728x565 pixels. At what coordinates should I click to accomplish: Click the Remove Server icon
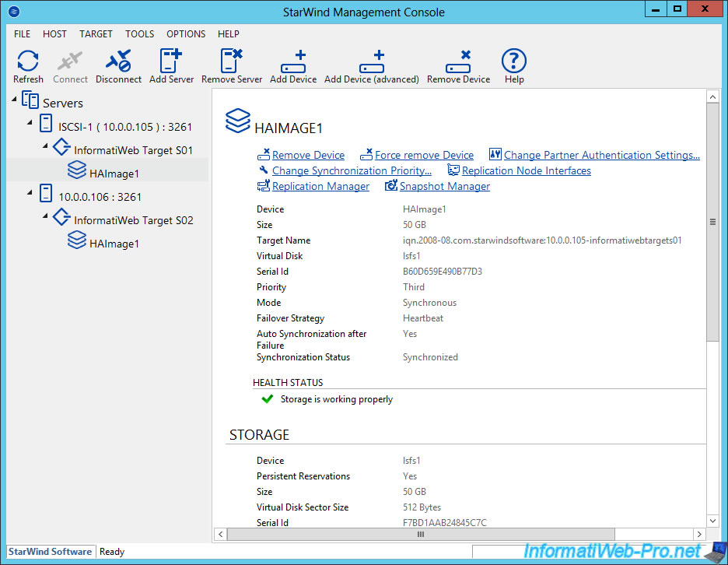tap(232, 62)
